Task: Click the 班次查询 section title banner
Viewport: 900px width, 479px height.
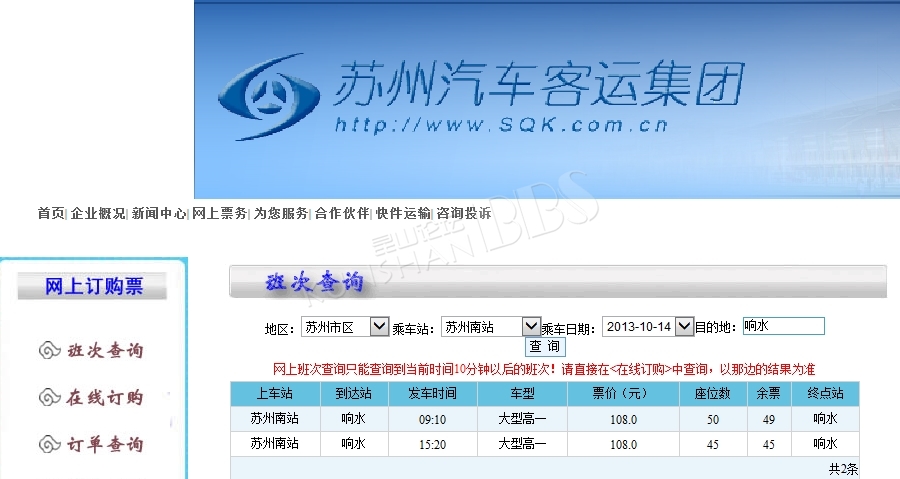Action: click(x=558, y=282)
